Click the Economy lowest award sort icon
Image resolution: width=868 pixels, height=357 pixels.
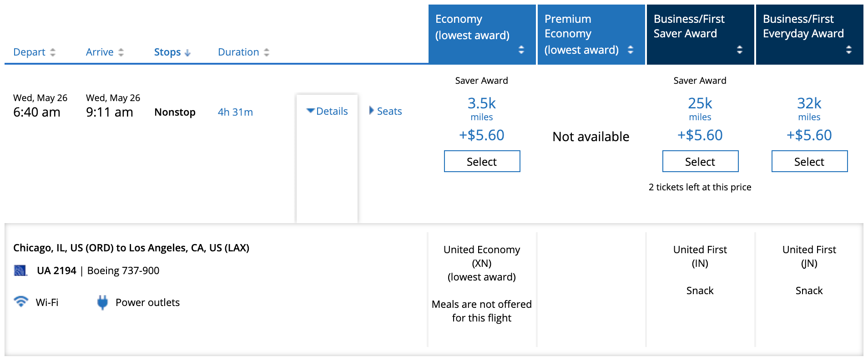pyautogui.click(x=521, y=50)
